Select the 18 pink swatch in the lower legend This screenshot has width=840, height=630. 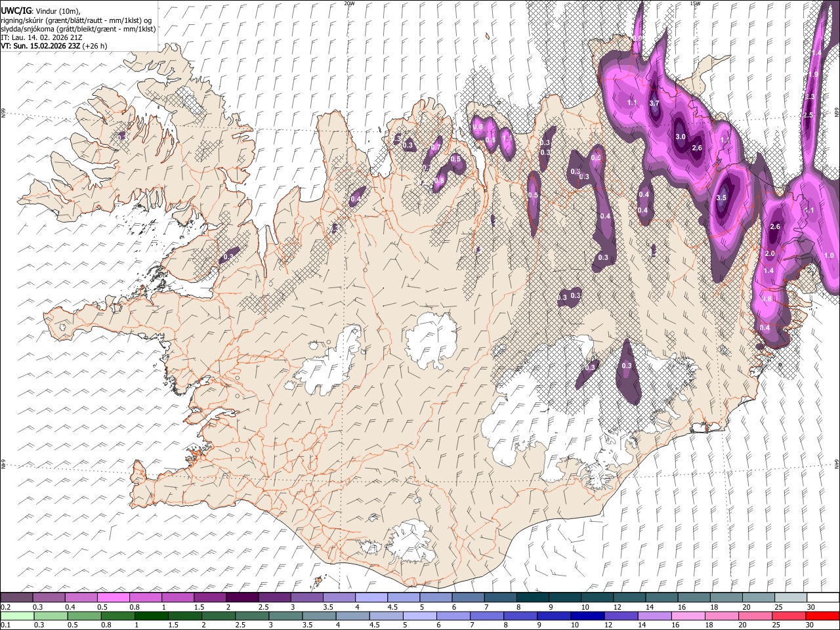tap(721, 616)
